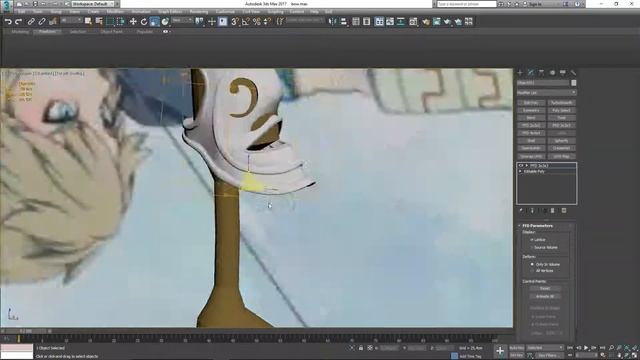
Task: Open the Material Editor
Action: point(413,21)
